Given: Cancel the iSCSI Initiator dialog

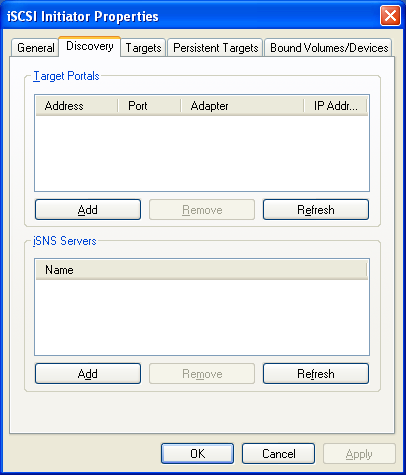Looking at the screenshot, I should coord(278,454).
